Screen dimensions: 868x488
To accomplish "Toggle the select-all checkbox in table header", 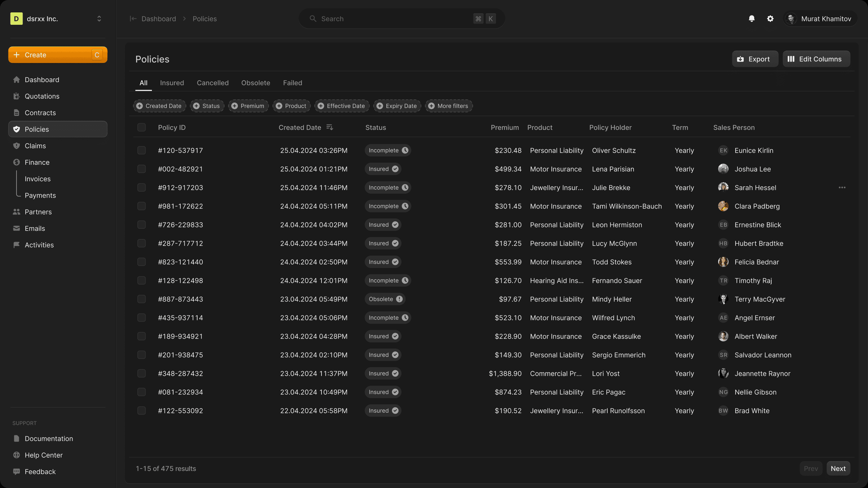I will (142, 127).
